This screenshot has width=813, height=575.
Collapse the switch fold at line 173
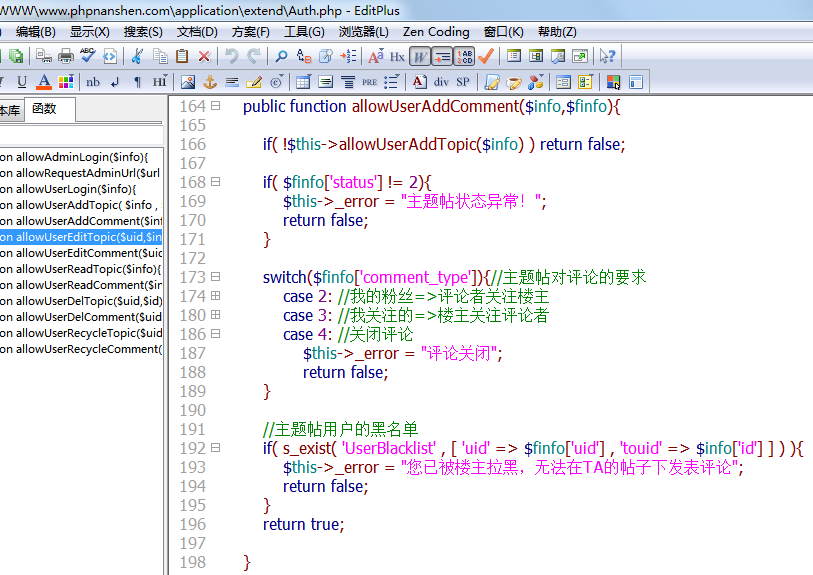point(216,276)
